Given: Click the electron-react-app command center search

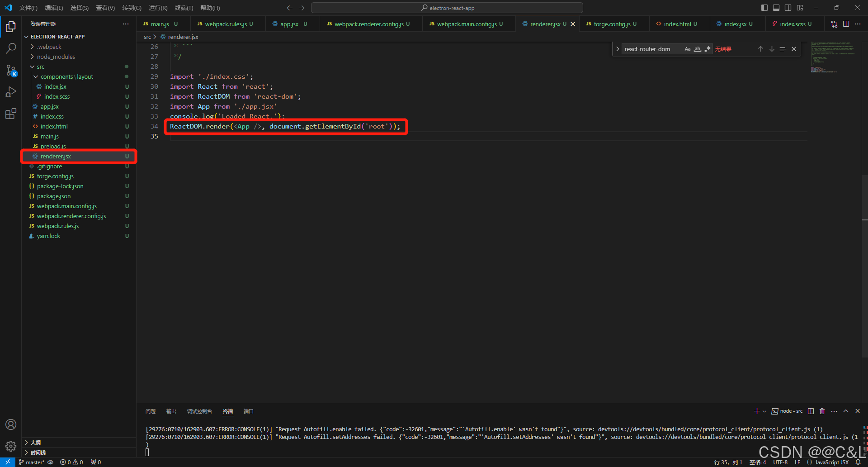Looking at the screenshot, I should click(x=447, y=8).
